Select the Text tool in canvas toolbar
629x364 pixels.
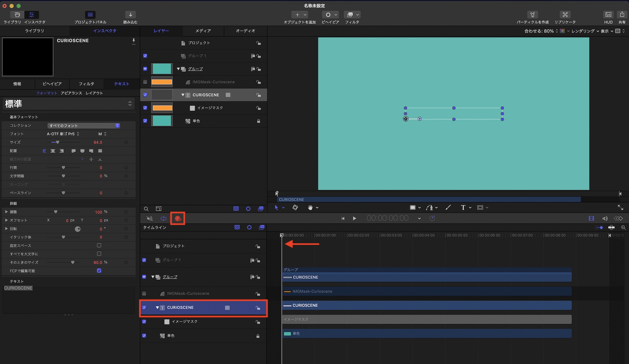[463, 207]
